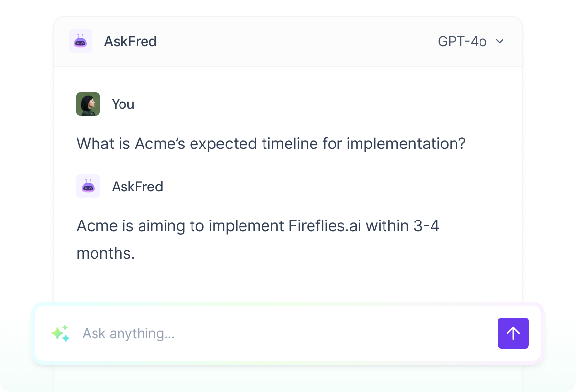The height and width of the screenshot is (392, 576).
Task: Open the chatbot icon beside the AskFred title
Action: (x=80, y=41)
